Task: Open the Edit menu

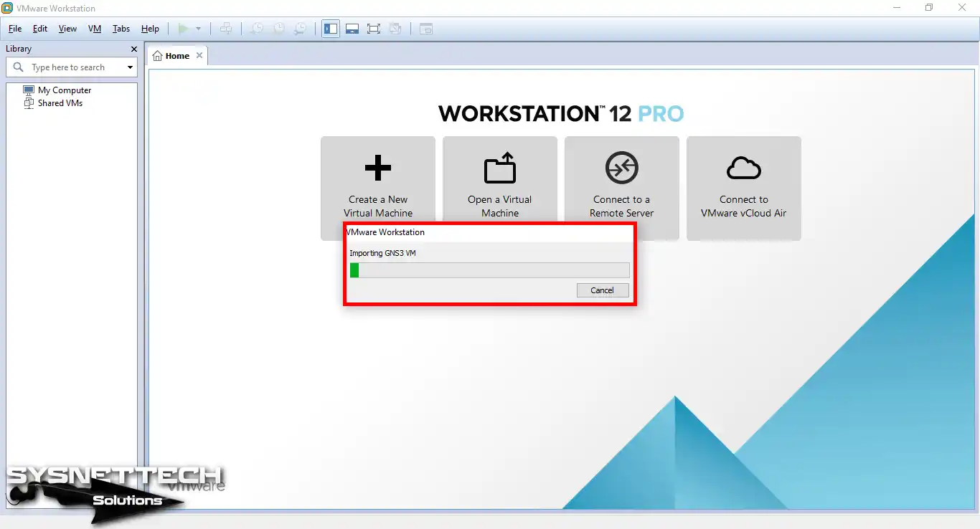Action: click(x=40, y=29)
